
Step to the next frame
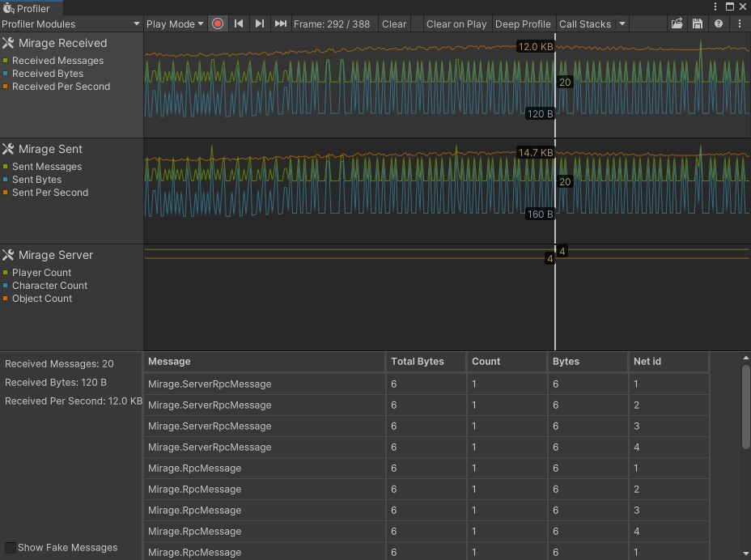(x=260, y=24)
